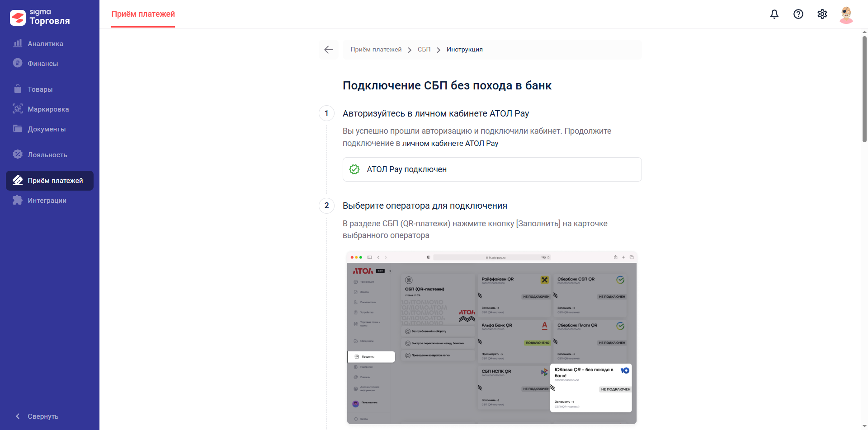Open the ATOL Pay instruction screenshot
The height and width of the screenshot is (430, 868).
(492, 337)
